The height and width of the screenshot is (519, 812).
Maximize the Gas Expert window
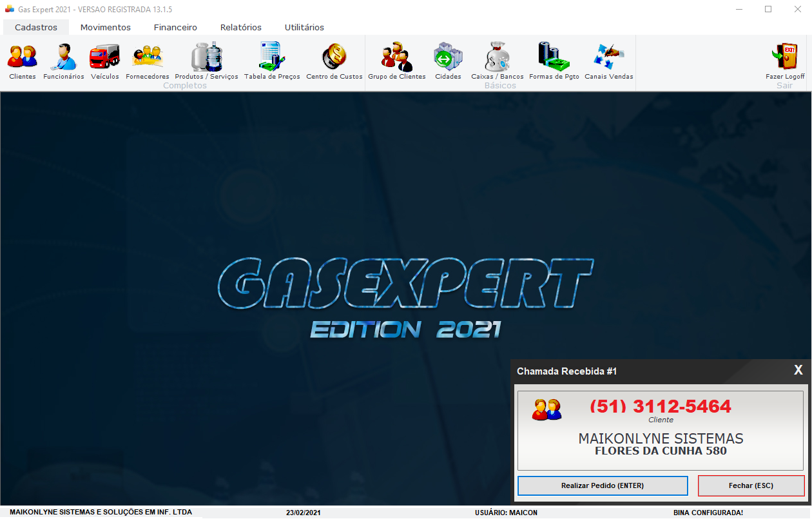click(768, 9)
